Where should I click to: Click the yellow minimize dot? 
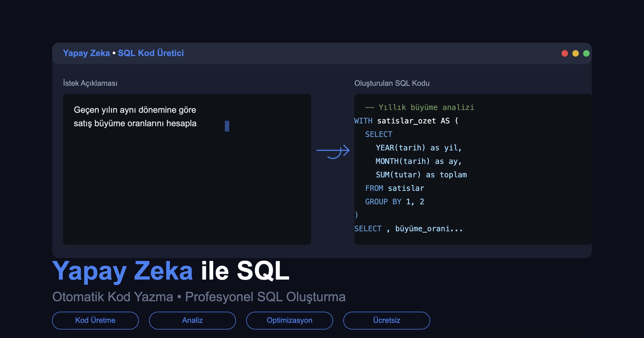click(575, 53)
